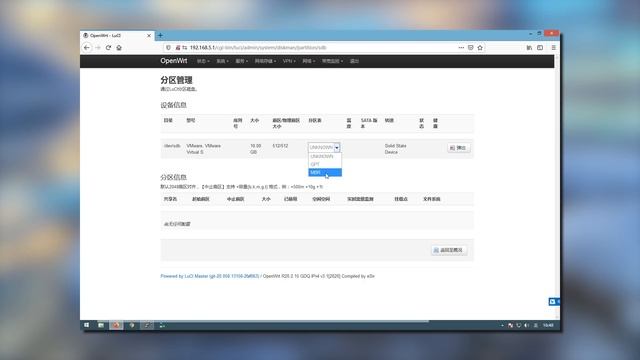Screen dimensions: 640x360
Task: Reload the page with the refresh icon
Action: [x=108, y=48]
